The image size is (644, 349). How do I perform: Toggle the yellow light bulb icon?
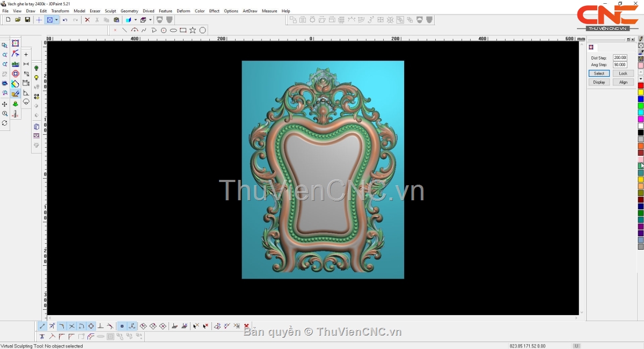(36, 78)
